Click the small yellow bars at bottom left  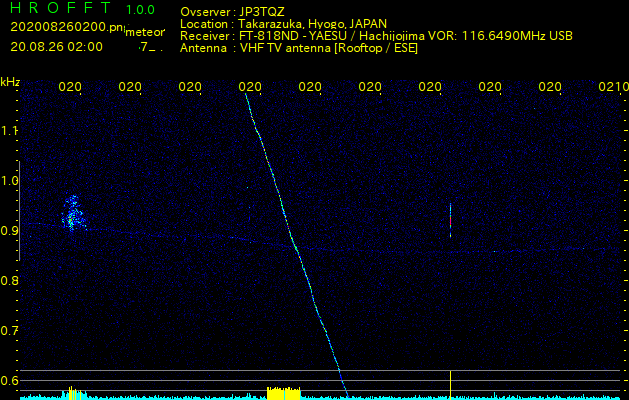pyautogui.click(x=74, y=393)
